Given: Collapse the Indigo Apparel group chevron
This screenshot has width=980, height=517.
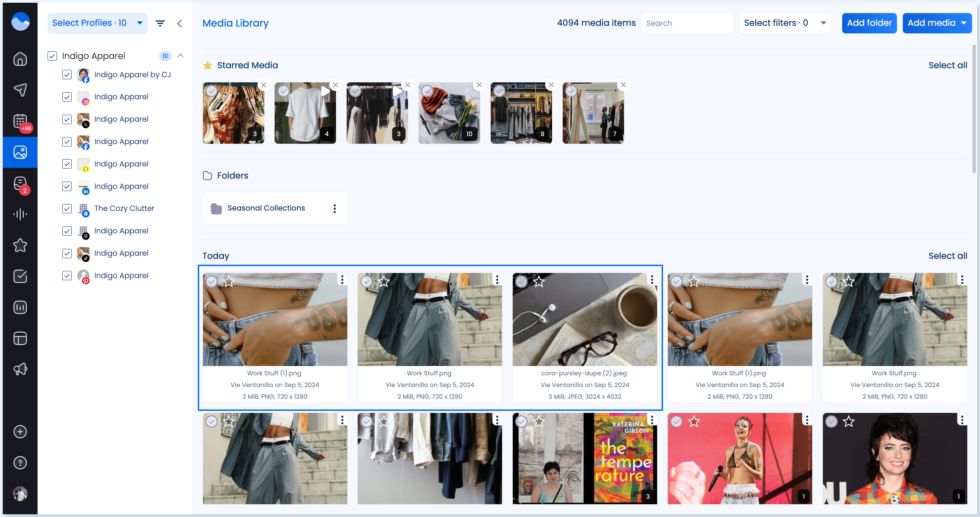Looking at the screenshot, I should click(x=181, y=56).
